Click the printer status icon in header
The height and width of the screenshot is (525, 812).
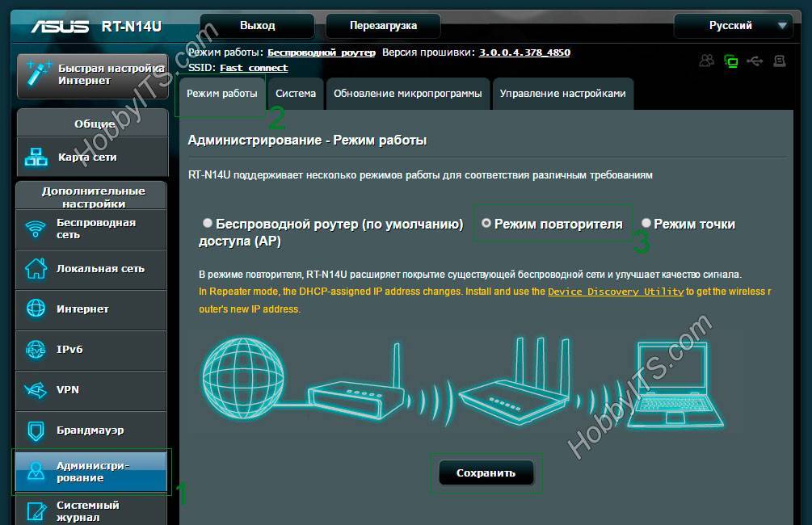[780, 61]
